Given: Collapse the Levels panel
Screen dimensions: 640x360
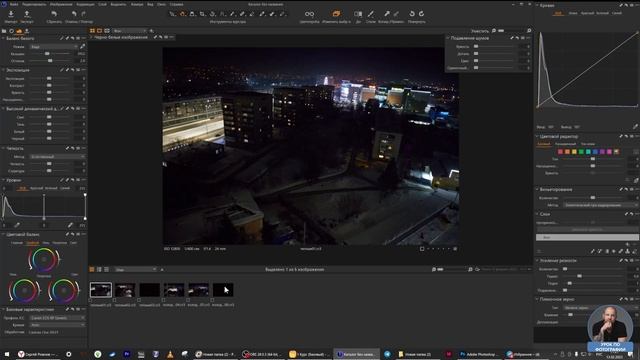Looking at the screenshot, I should (x=3, y=180).
